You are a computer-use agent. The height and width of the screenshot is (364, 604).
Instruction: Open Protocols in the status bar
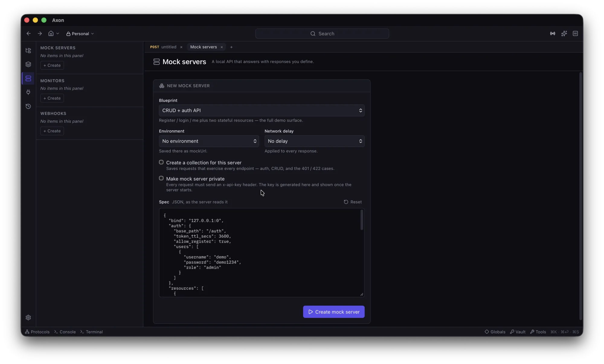(37, 332)
